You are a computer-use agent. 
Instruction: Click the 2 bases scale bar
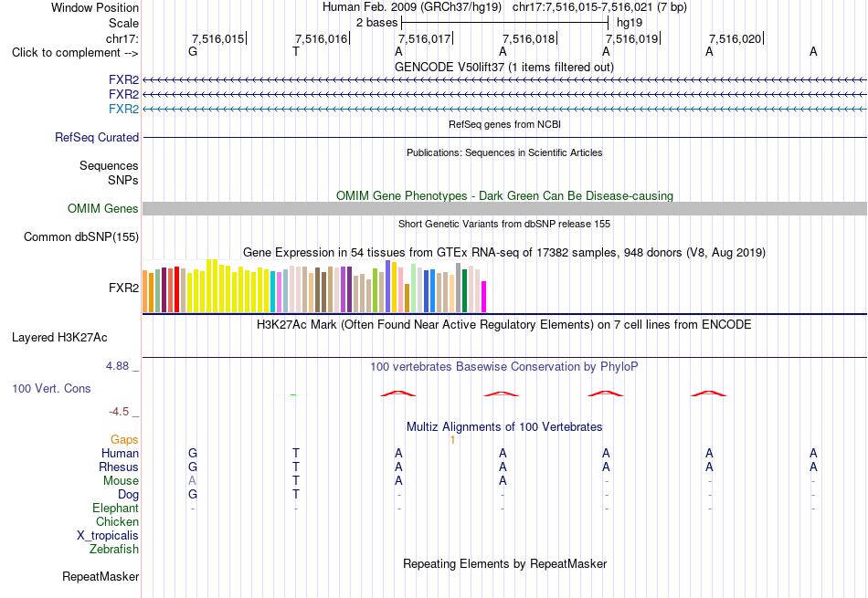pyautogui.click(x=504, y=23)
